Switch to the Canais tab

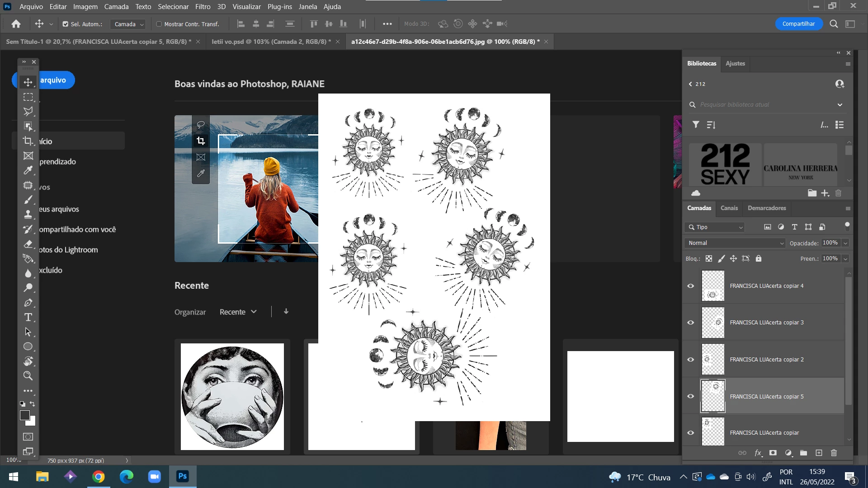729,208
